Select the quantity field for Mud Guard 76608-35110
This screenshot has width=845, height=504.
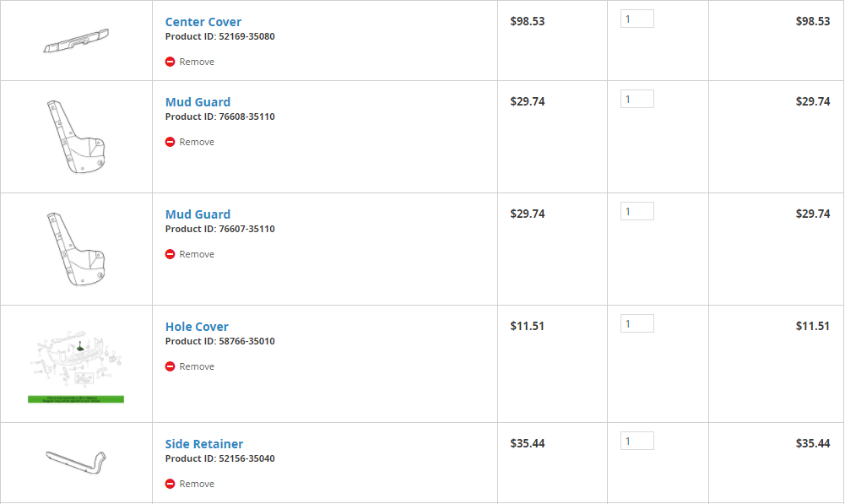point(637,99)
